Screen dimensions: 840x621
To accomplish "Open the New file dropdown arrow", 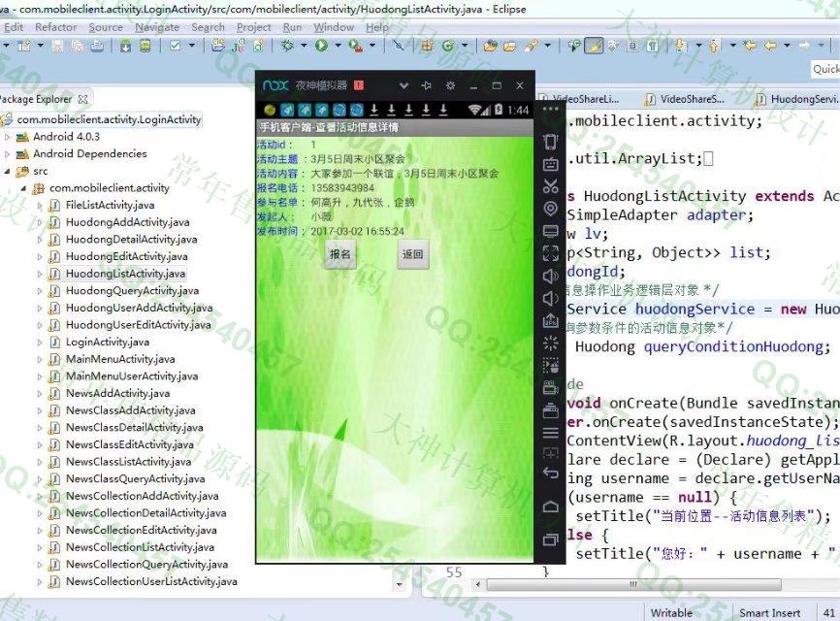I will pyautogui.click(x=40, y=46).
